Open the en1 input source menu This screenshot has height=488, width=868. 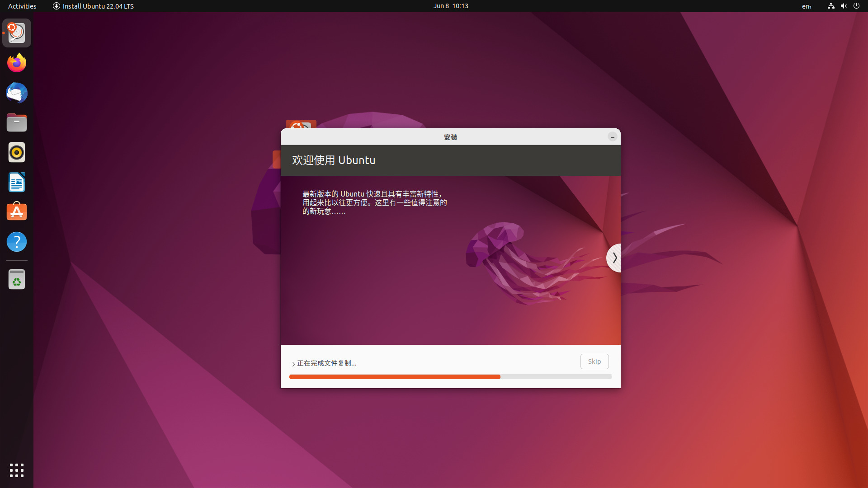(807, 6)
